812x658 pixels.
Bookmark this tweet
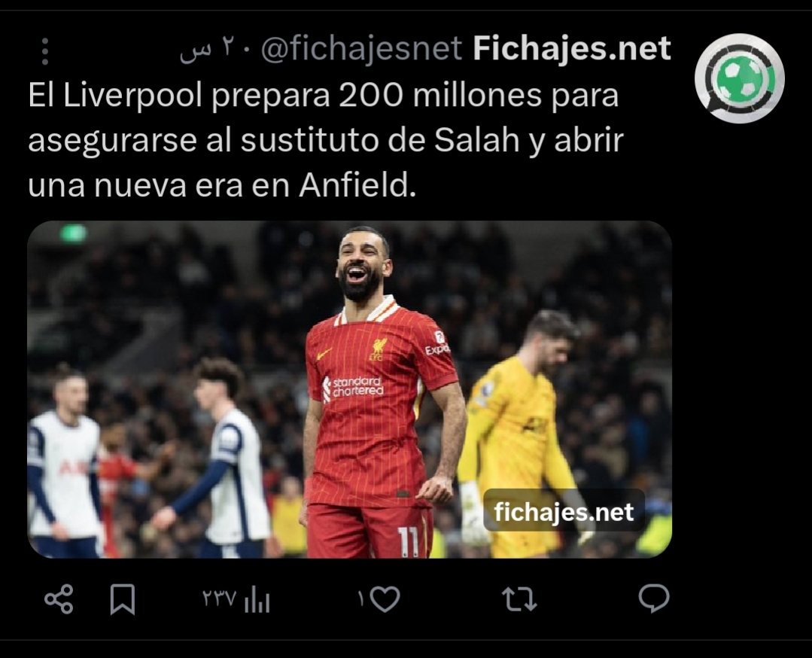coord(123,599)
